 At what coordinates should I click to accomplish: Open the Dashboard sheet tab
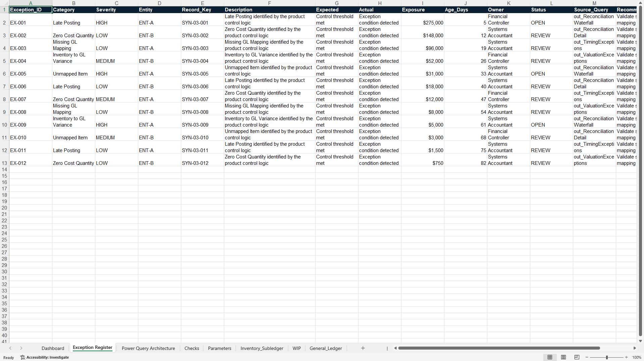click(x=53, y=348)
